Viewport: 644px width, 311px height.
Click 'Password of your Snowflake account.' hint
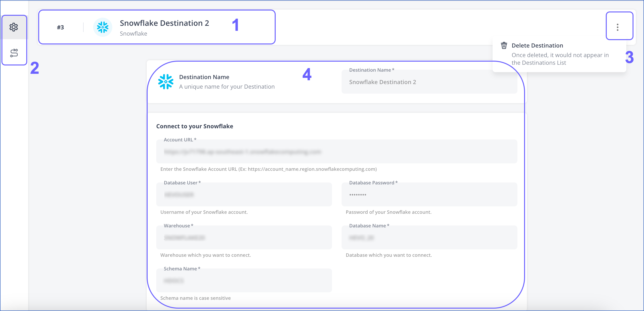(x=388, y=212)
